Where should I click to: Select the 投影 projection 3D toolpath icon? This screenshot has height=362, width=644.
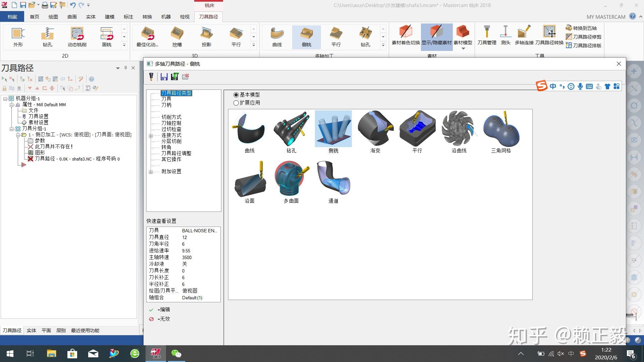(207, 36)
